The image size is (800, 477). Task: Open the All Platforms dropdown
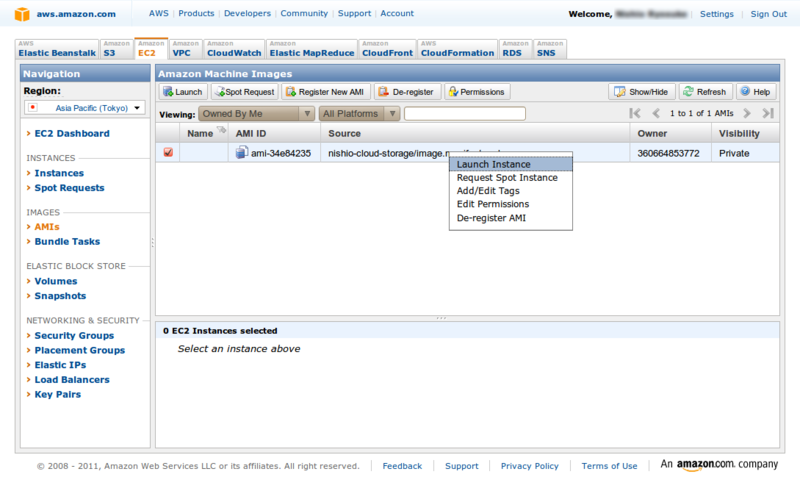pyautogui.click(x=359, y=114)
